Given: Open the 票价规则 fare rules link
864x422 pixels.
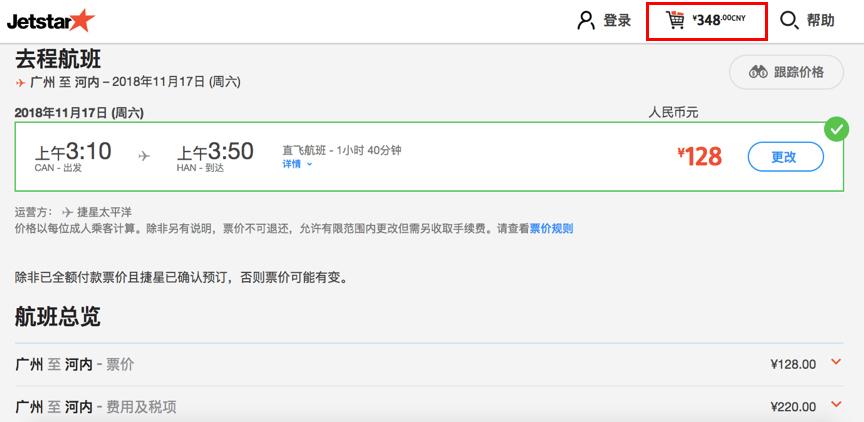Looking at the screenshot, I should point(552,229).
